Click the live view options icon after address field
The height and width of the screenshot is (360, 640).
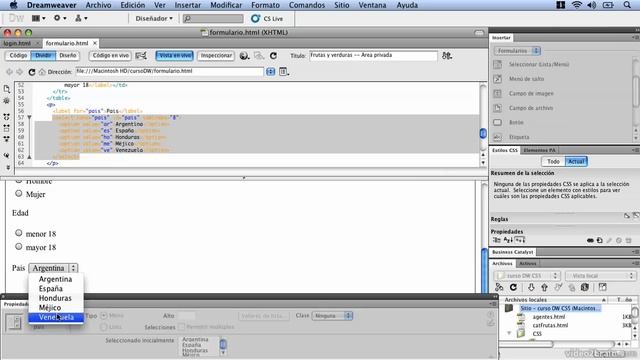[x=284, y=72]
